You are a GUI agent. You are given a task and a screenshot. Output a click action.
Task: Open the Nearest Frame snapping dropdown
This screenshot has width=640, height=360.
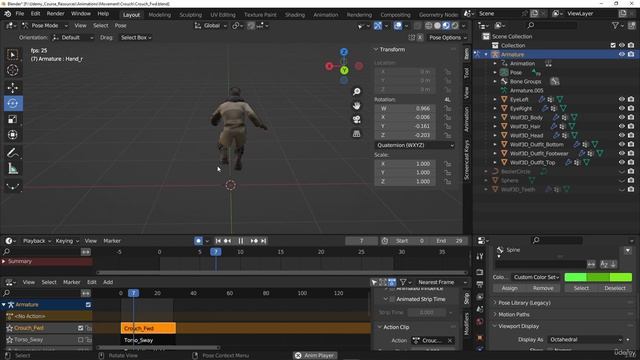click(x=442, y=282)
